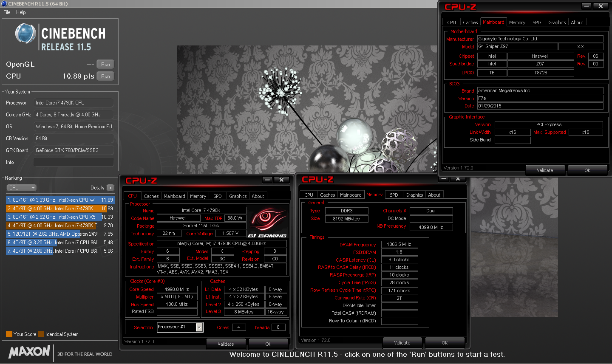Switch to CPU tab in Memory window
Viewport: 612px width, 364px height.
click(309, 195)
